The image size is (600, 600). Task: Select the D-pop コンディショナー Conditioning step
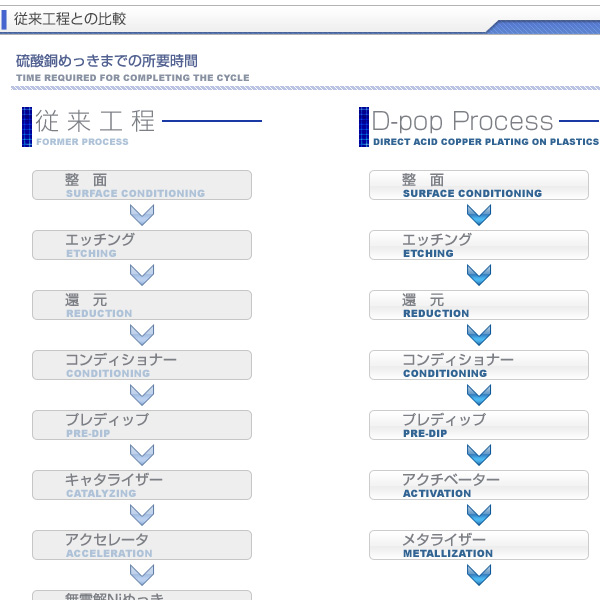pyautogui.click(x=479, y=365)
